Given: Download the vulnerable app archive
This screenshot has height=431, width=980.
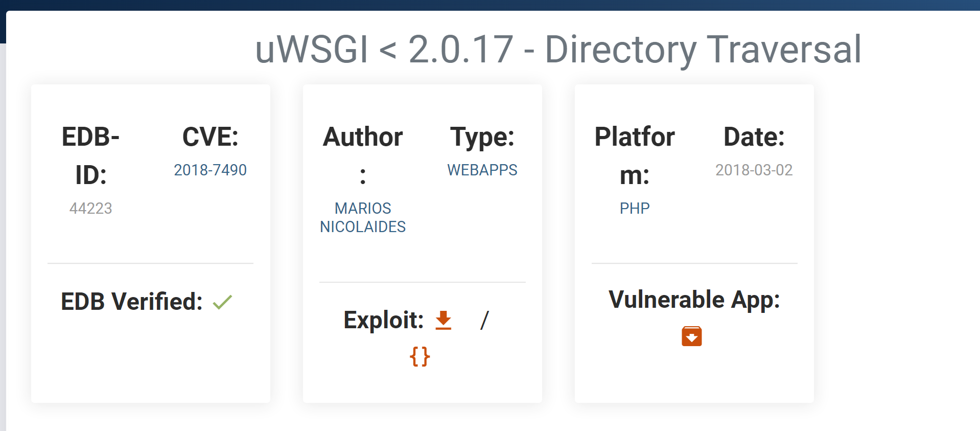Looking at the screenshot, I should coord(691,336).
